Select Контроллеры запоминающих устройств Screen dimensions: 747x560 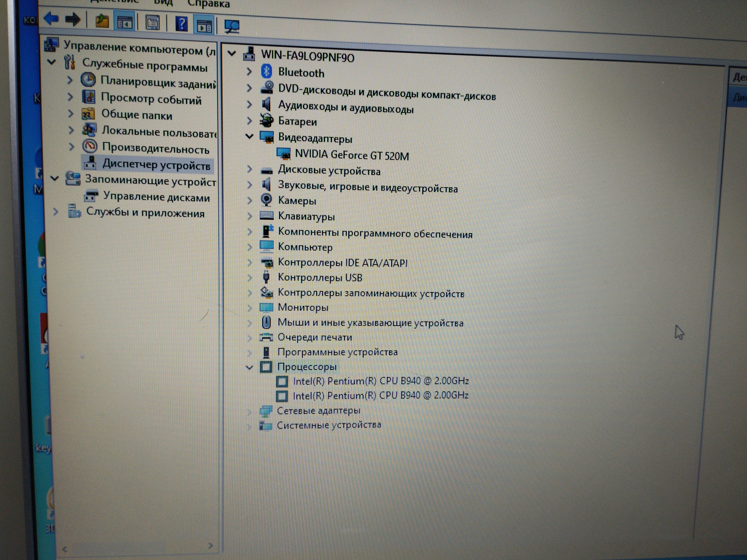[371, 293]
